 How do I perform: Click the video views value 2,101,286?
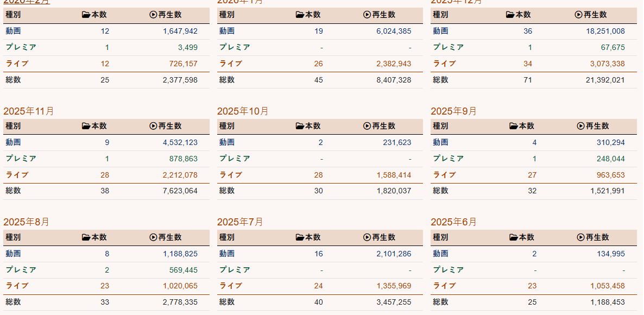pyautogui.click(x=394, y=254)
